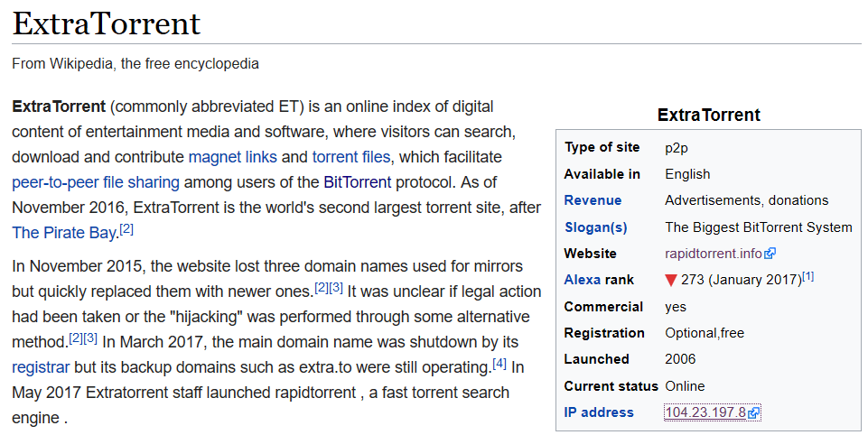Click the ExtraTorrent page heading
This screenshot has height=435, width=868.
[x=107, y=23]
